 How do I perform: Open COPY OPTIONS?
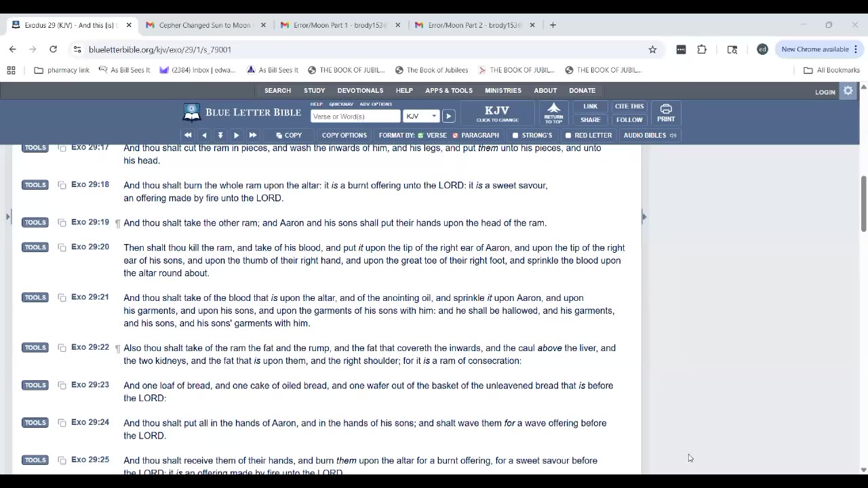pos(344,135)
